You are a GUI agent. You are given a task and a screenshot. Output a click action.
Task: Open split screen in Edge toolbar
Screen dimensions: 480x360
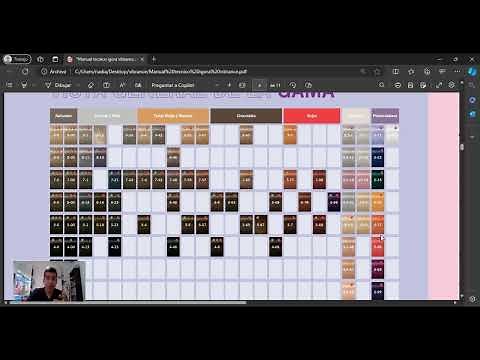coord(396,71)
